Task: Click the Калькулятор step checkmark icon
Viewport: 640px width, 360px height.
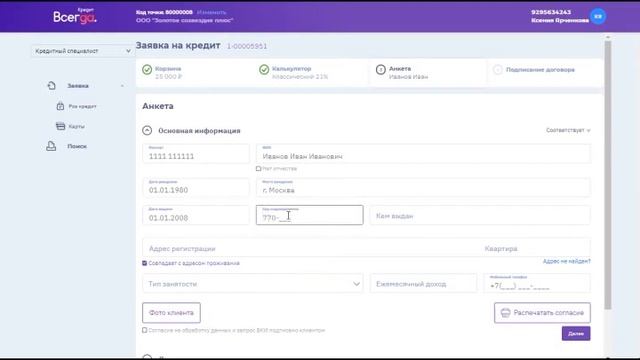Action: [x=264, y=70]
